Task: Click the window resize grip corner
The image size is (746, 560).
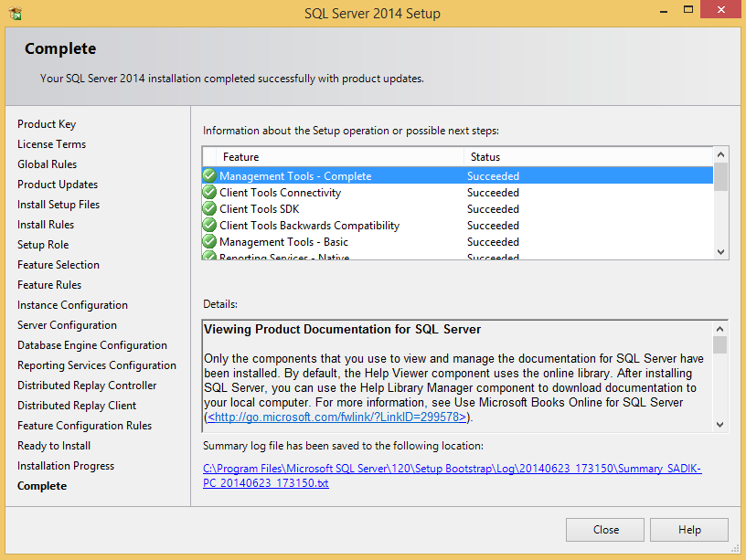Action: click(x=735, y=549)
